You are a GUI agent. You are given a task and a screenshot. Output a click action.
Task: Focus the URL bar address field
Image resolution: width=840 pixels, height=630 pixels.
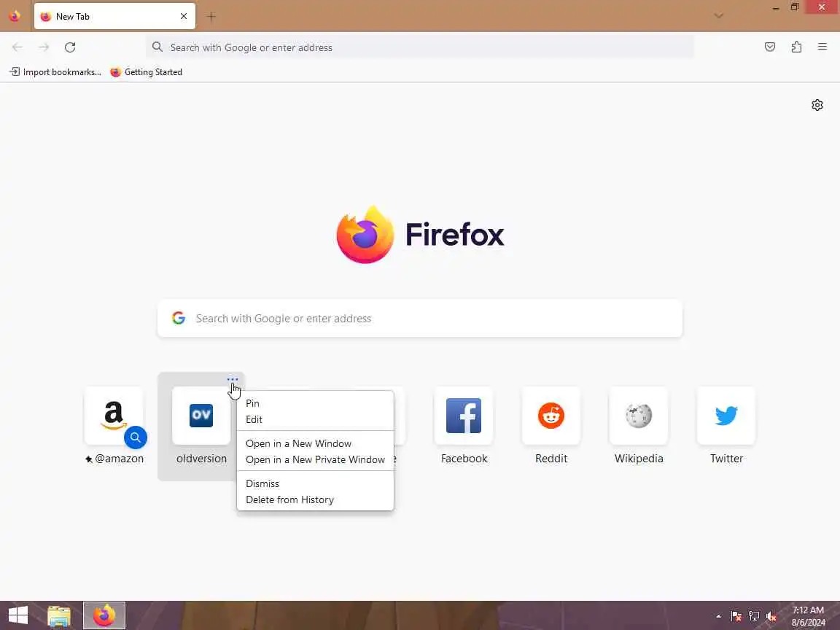[420, 47]
